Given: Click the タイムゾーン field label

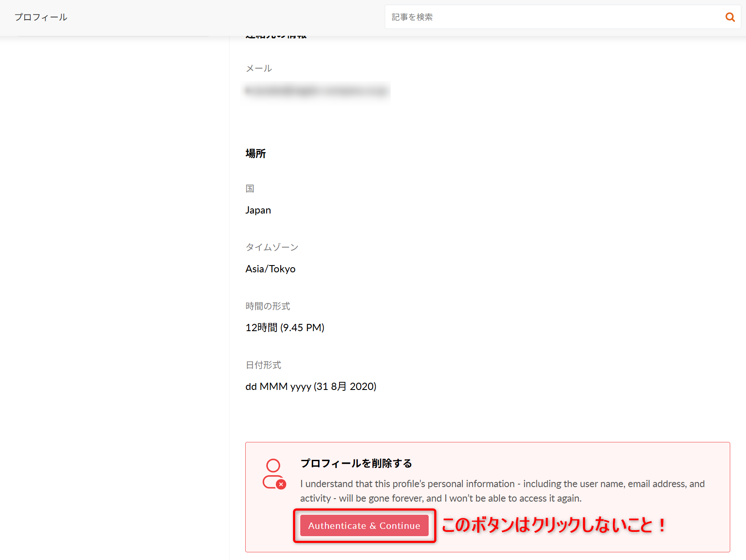Looking at the screenshot, I should pyautogui.click(x=272, y=247).
